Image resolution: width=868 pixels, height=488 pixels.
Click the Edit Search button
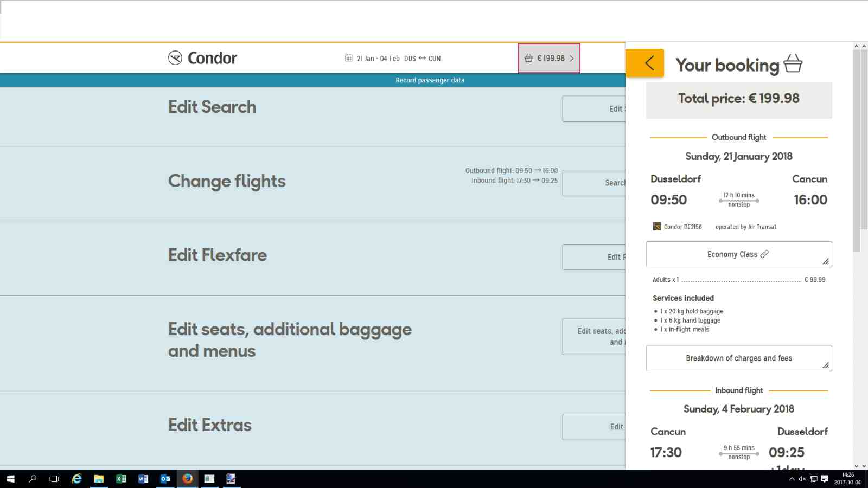point(594,109)
